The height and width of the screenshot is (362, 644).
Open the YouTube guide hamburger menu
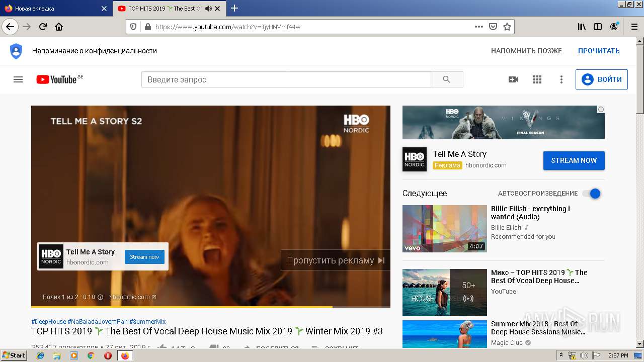(18, 79)
